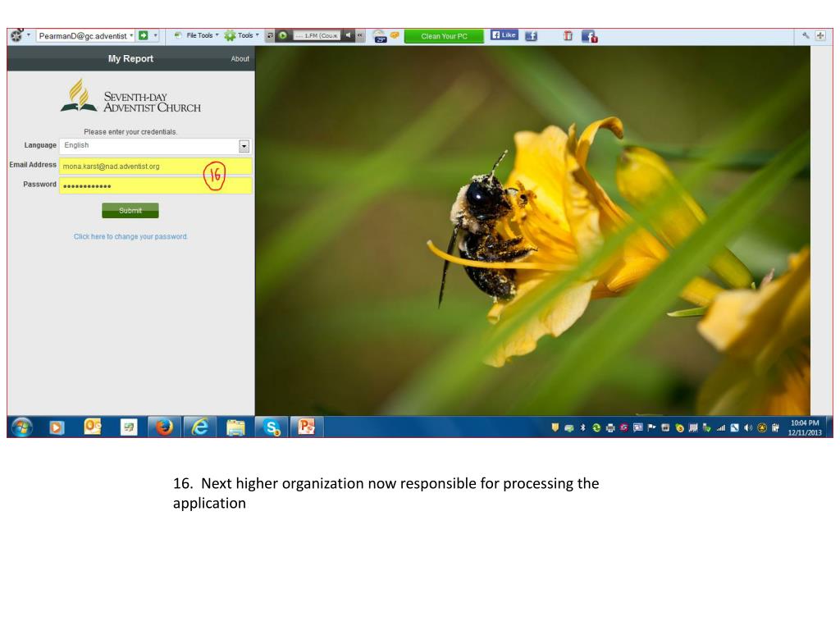Play the radio with green play icon
Viewport: 840px width, 630px height.
(283, 36)
